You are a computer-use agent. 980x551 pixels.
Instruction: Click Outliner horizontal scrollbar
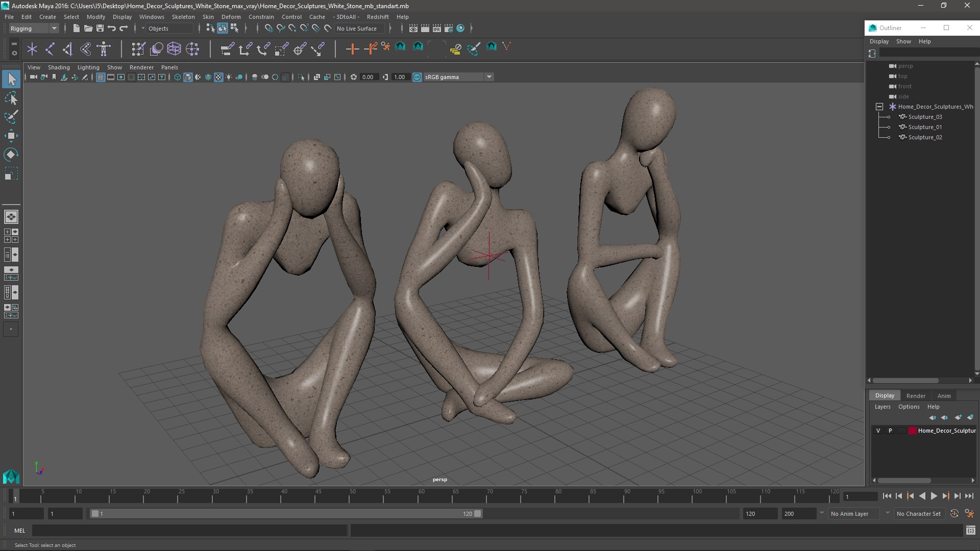click(x=905, y=381)
